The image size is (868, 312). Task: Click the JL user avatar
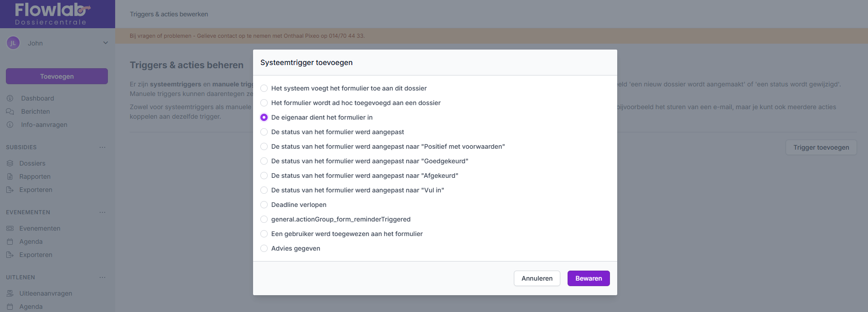tap(13, 43)
